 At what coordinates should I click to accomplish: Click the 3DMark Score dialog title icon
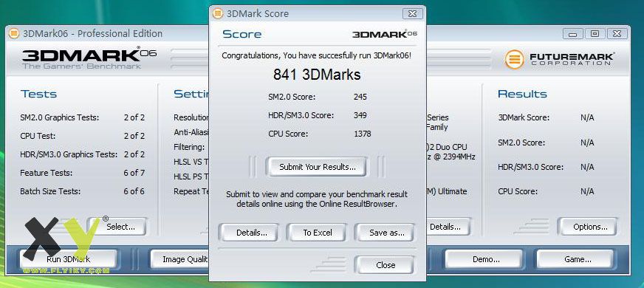point(218,13)
